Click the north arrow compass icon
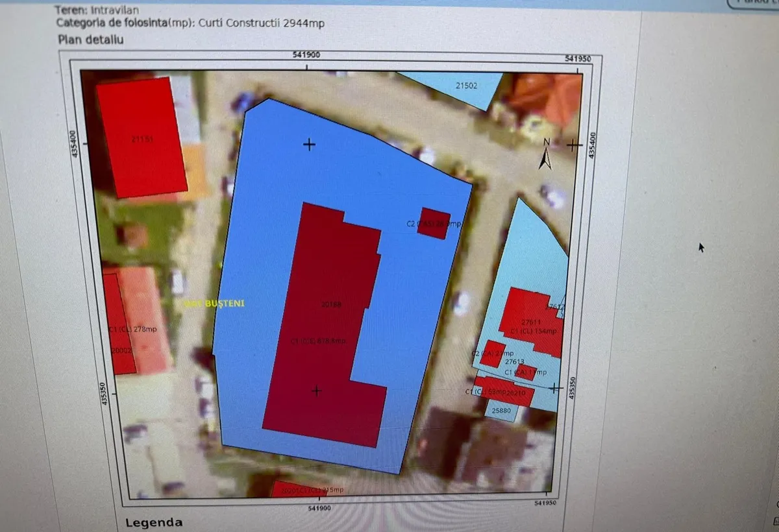 545,154
